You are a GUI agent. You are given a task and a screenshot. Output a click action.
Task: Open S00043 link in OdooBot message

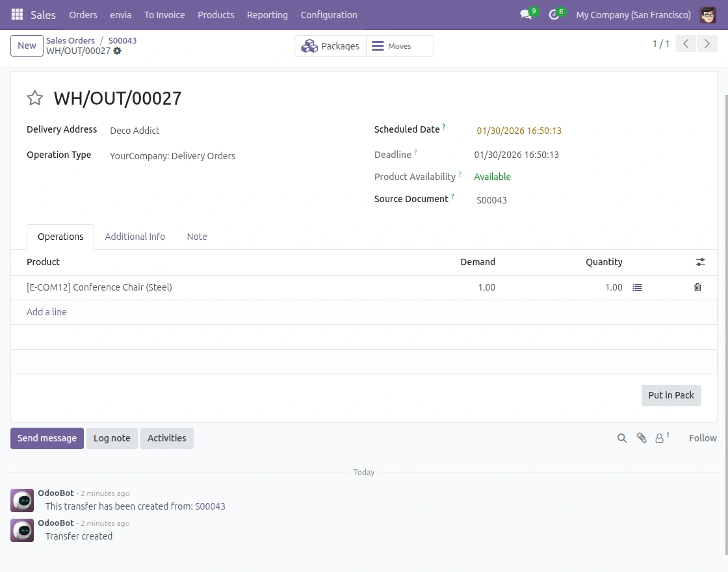click(210, 506)
